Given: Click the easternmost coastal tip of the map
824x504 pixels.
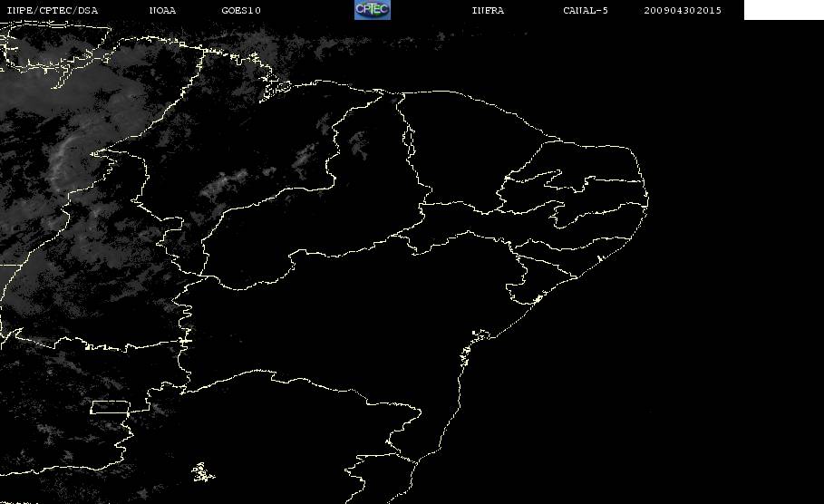Looking at the screenshot, I should (647, 199).
